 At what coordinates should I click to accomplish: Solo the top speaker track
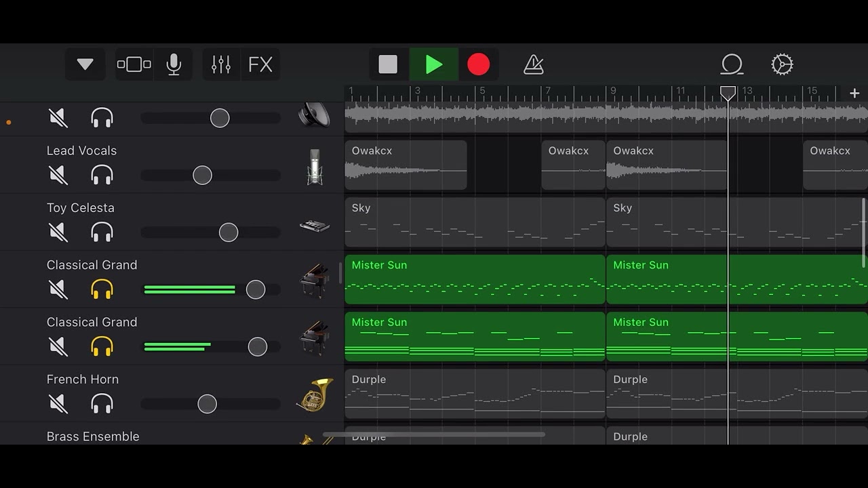pyautogui.click(x=102, y=119)
